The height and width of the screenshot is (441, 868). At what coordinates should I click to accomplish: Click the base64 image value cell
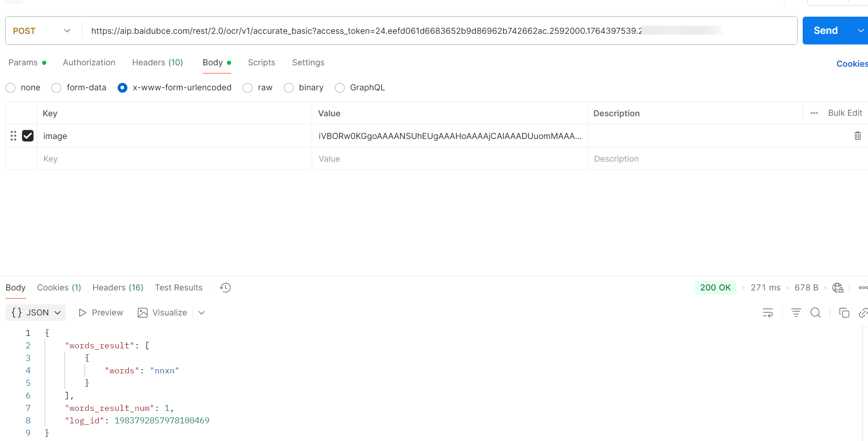[449, 136]
